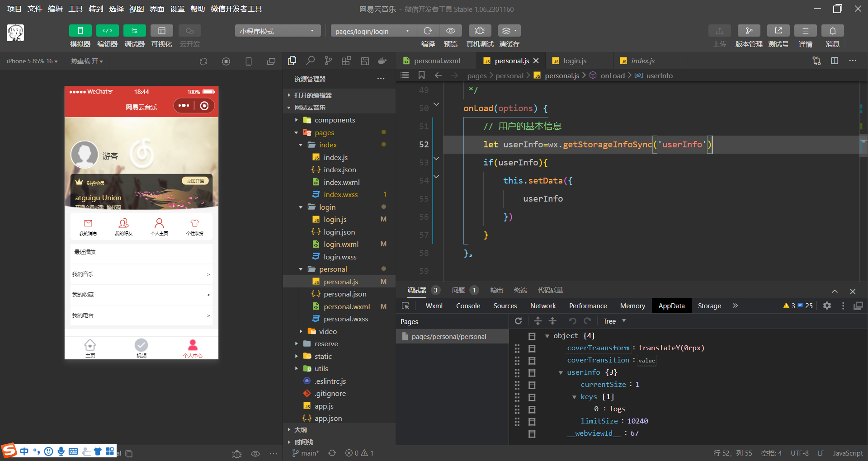Open version management

coord(749,31)
